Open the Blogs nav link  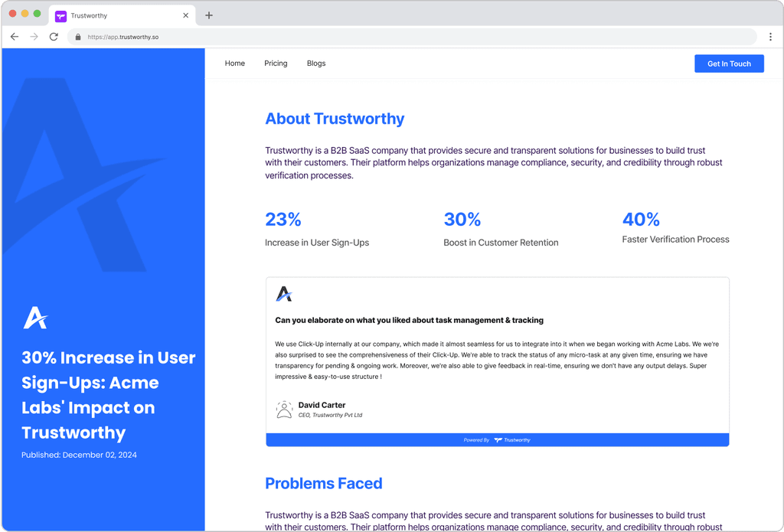(316, 64)
